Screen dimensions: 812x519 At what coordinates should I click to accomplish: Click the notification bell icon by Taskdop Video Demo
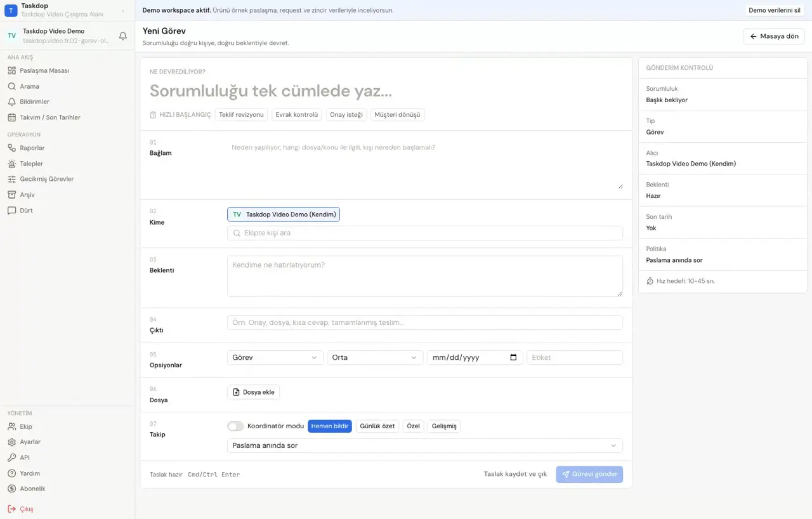click(123, 36)
